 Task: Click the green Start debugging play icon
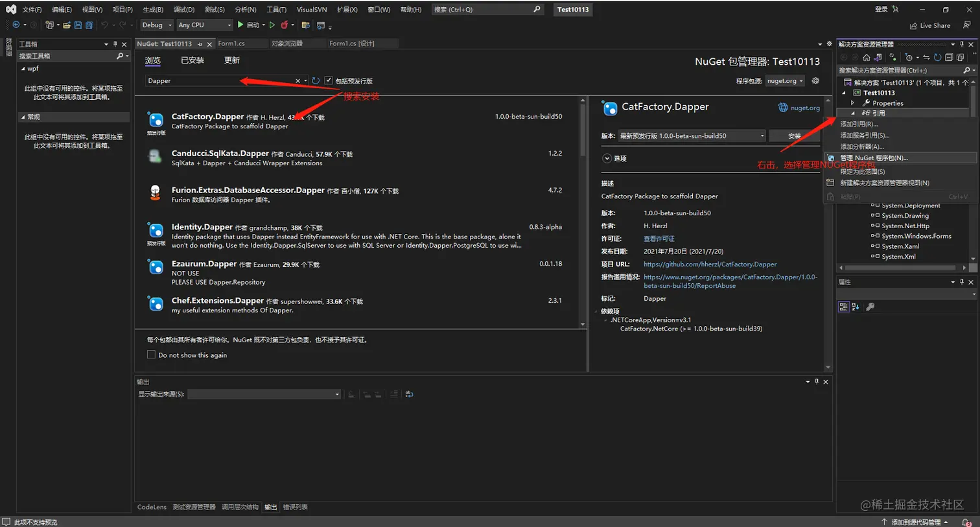click(240, 25)
